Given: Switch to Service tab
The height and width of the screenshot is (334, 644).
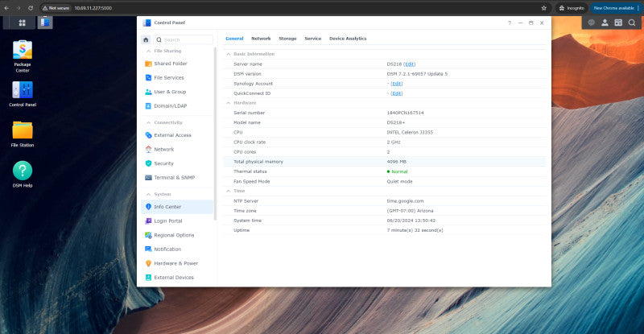Looking at the screenshot, I should tap(312, 39).
